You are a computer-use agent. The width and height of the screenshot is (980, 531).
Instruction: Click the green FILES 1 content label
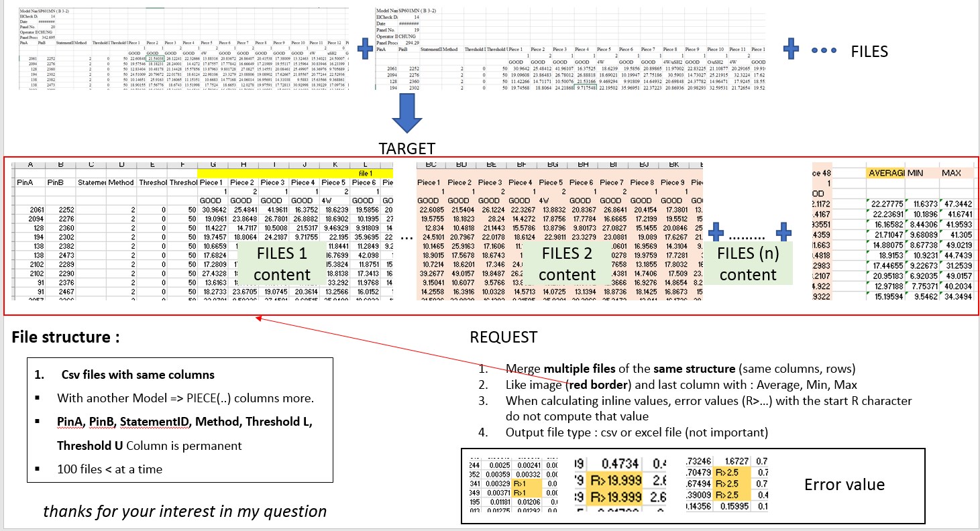282,264
